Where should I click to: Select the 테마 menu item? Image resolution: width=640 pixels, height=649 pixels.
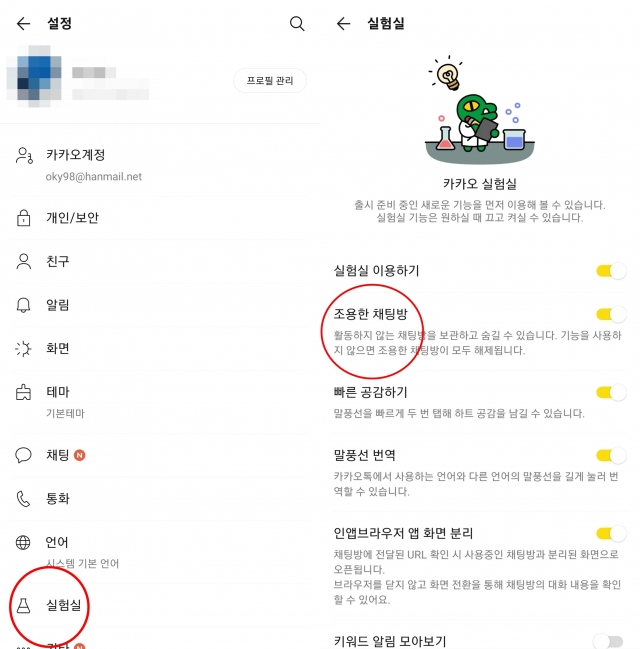[x=160, y=401]
